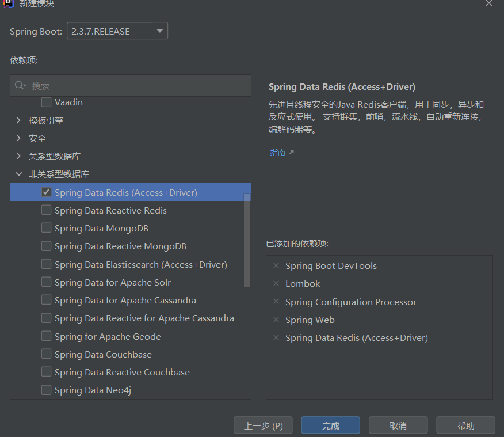504x437 pixels.
Task: Click Spring Configuration Processor entry text
Action: [351, 302]
